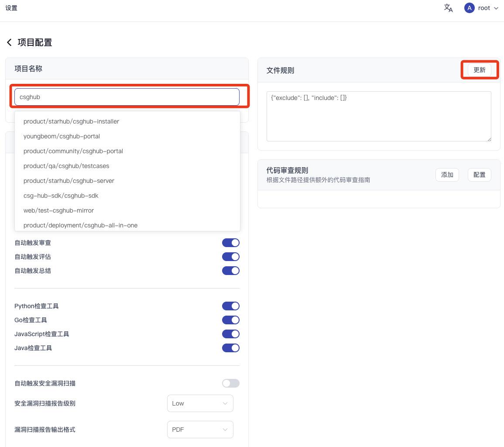Screen dimensions: 504x447
Task: Open the 安全漏洞扫描报告级别 Low dropdown
Action: [x=200, y=403]
